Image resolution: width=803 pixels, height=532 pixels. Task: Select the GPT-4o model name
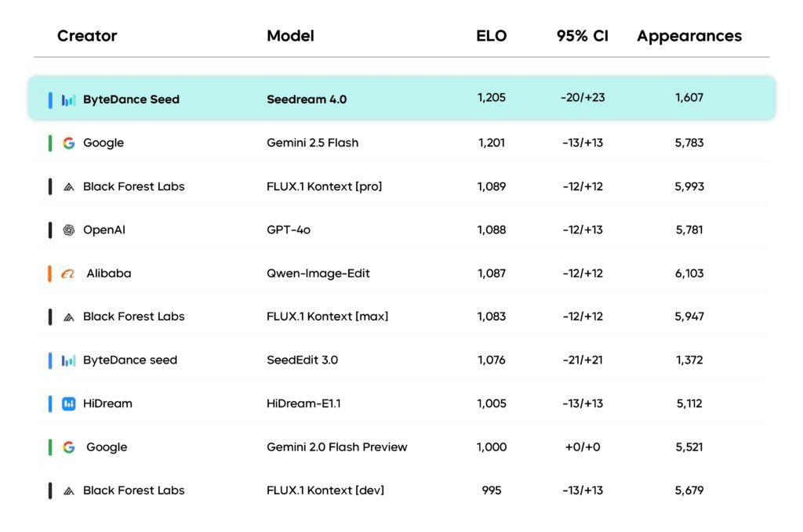coord(289,230)
